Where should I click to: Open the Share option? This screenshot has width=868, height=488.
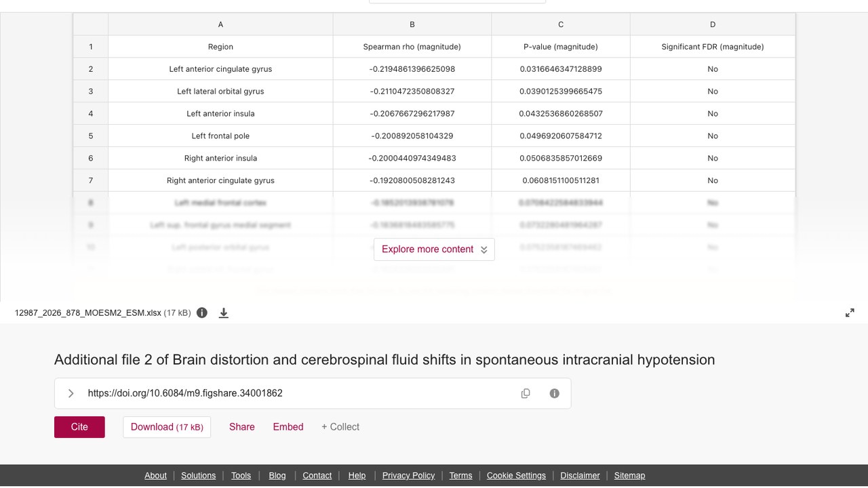point(242,427)
